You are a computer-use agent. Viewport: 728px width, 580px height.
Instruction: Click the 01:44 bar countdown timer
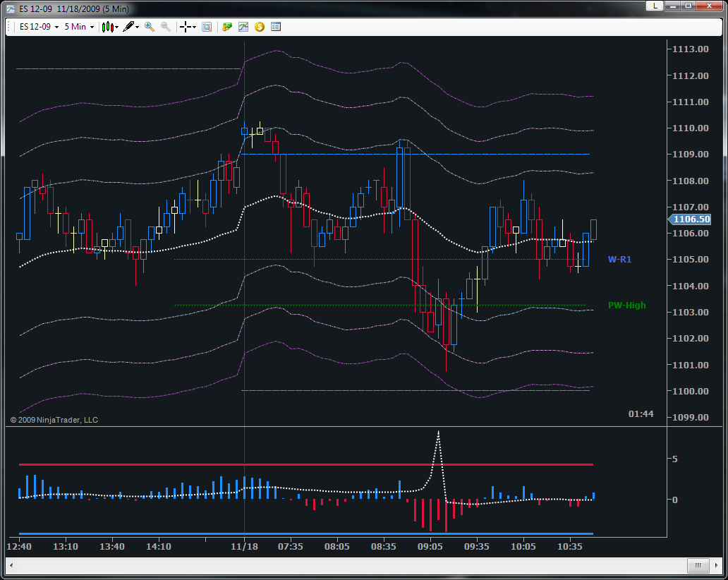[641, 413]
